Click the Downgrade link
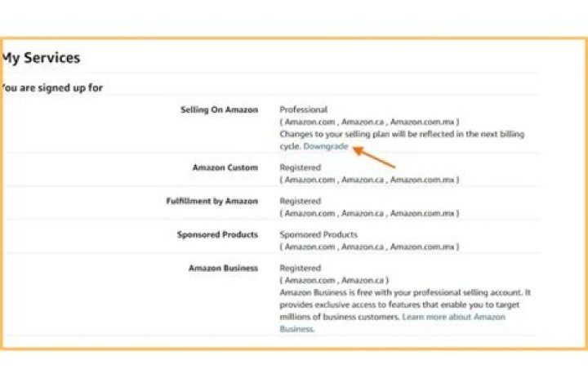 pyautogui.click(x=326, y=146)
